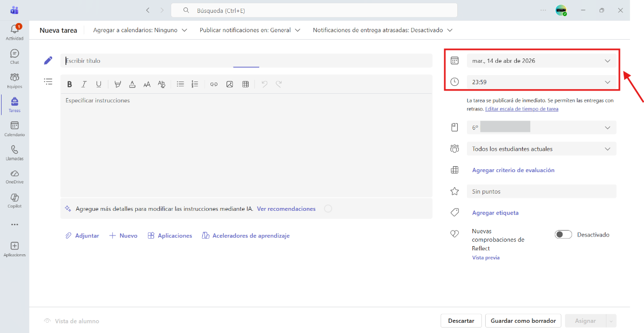Apply bold formatting
The image size is (644, 333).
coord(69,84)
